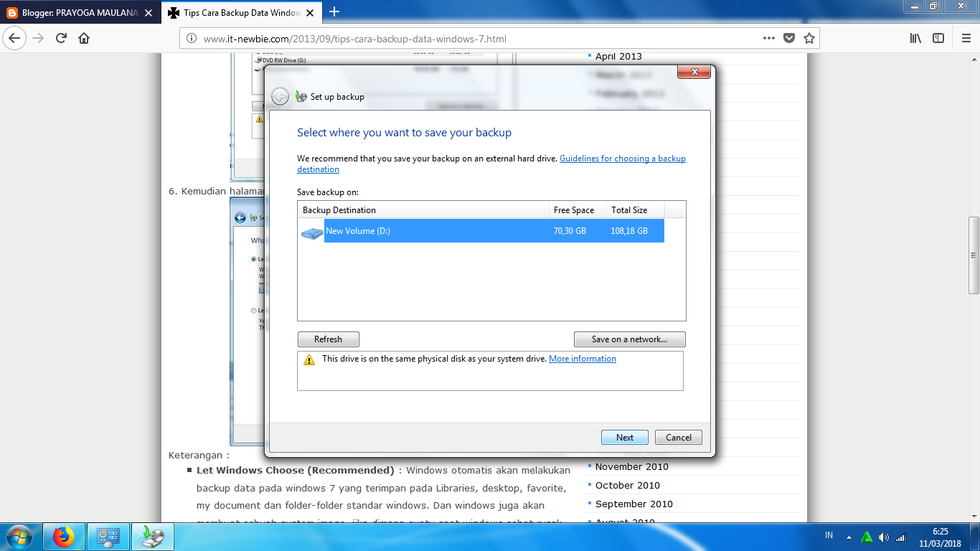Select the New Volume (D:) backup destination
This screenshot has height=551, width=980.
click(430, 230)
